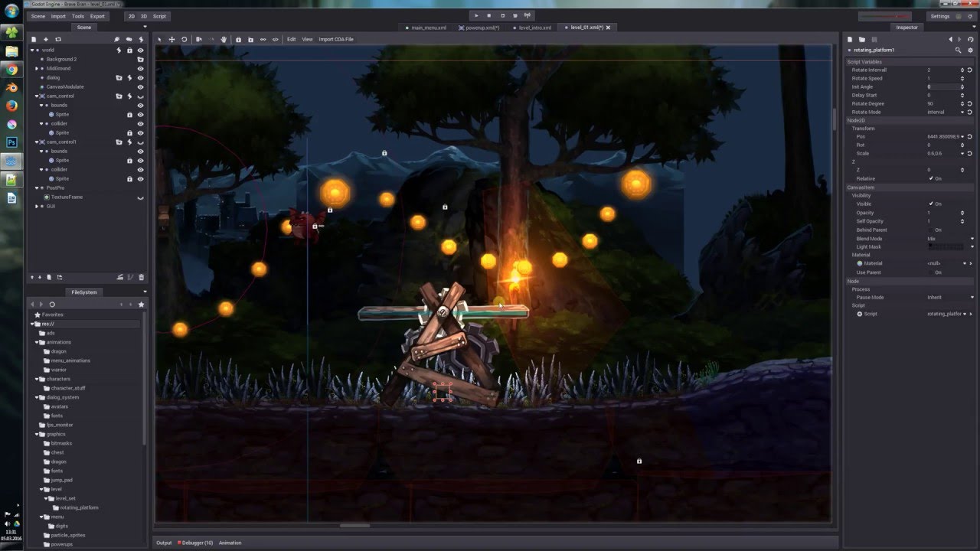
Task: Switch to the 3D workspace button
Action: [143, 16]
